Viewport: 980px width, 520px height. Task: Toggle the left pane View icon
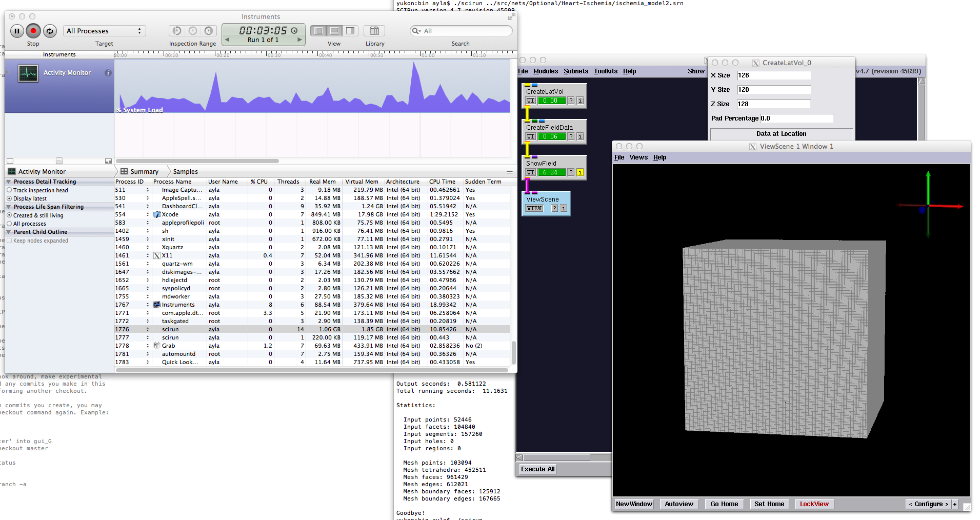318,31
